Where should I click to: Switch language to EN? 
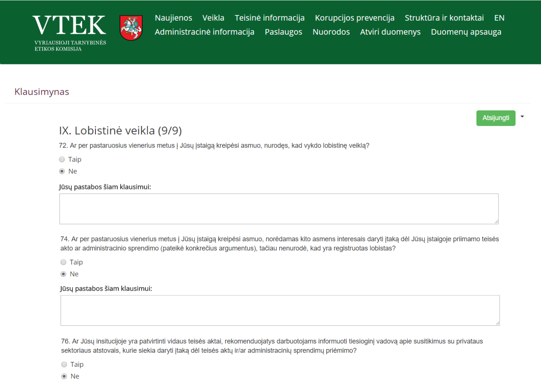click(499, 18)
